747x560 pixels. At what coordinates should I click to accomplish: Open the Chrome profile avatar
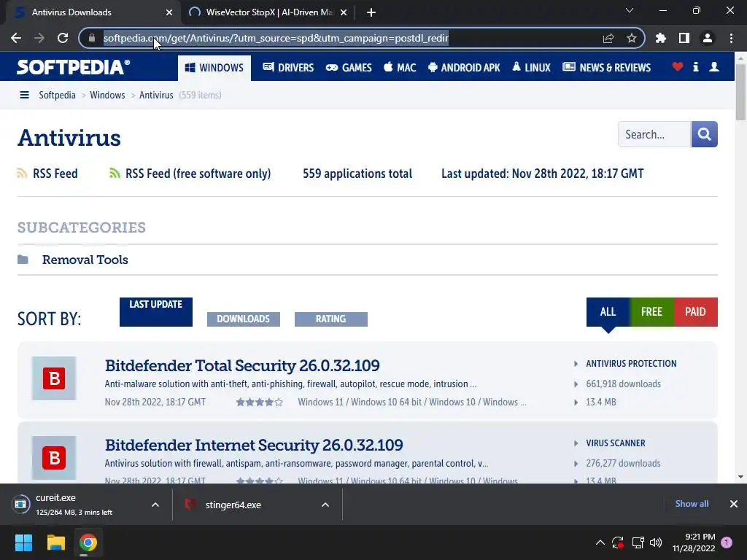click(x=708, y=38)
